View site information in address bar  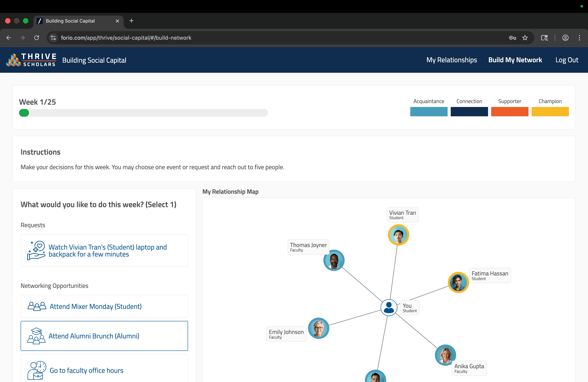coord(53,38)
